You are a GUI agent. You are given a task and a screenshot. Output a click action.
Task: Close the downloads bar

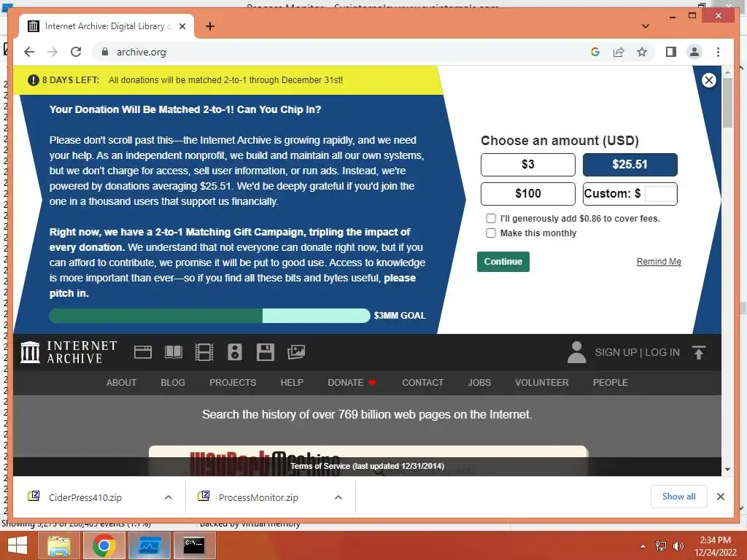(720, 497)
